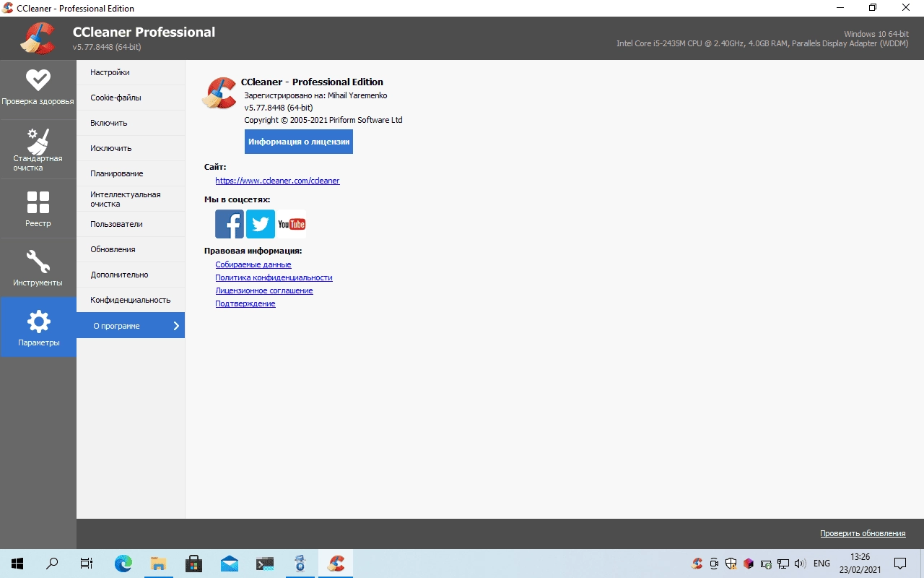Open File Explorer from taskbar
Viewport: 924px width, 578px height.
[x=159, y=564]
